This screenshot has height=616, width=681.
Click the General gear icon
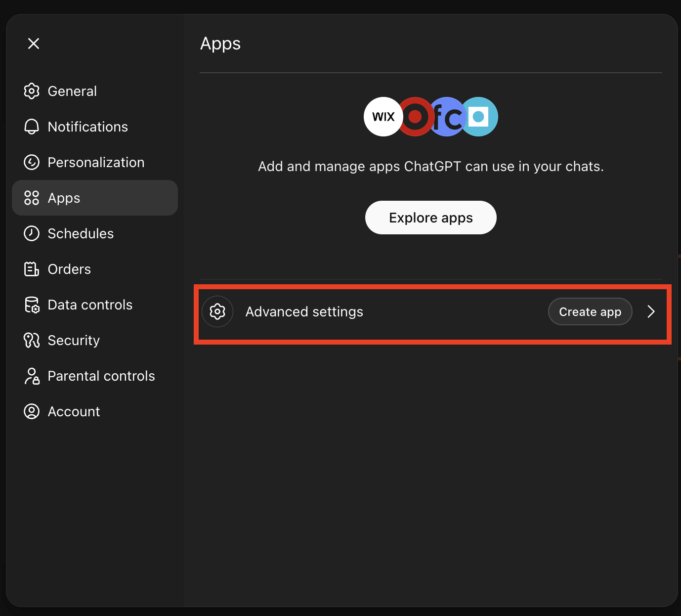[32, 91]
